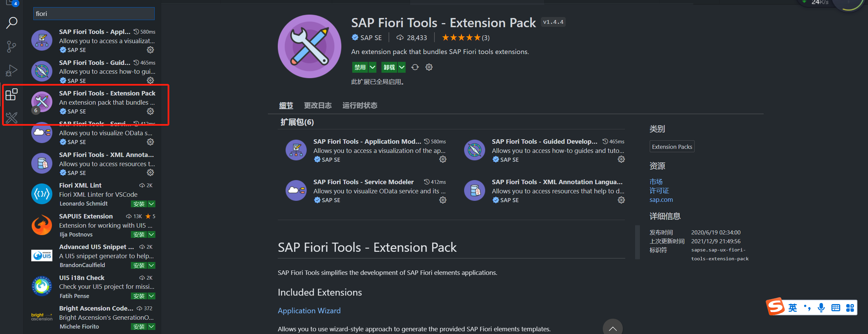Screen dimensions: 868x334
Task: Open the Application Wizard link
Action: 309,310
